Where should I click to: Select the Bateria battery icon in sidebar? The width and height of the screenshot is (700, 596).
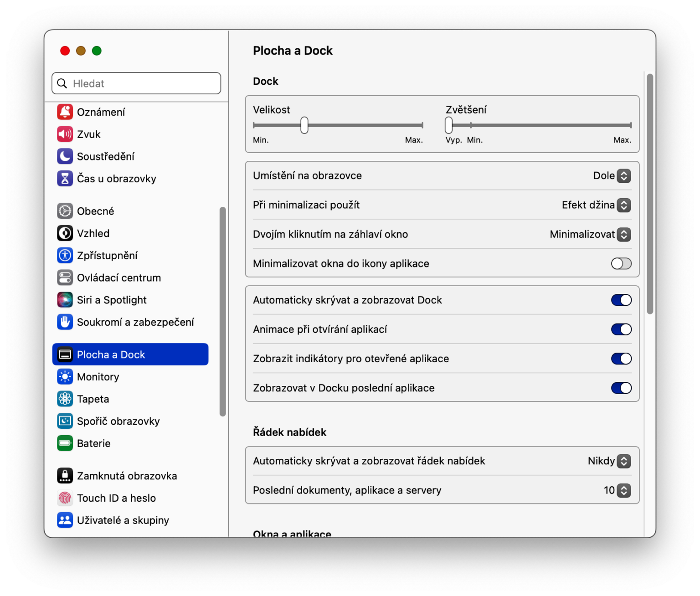65,443
